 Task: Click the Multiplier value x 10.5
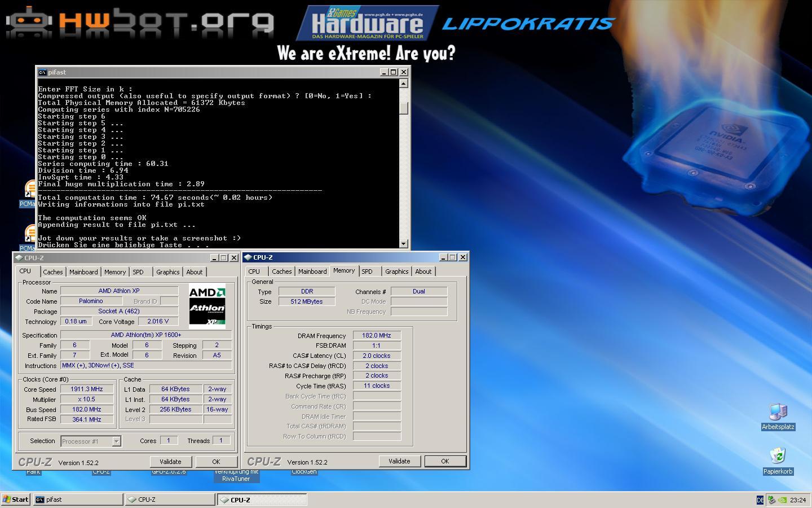point(87,400)
